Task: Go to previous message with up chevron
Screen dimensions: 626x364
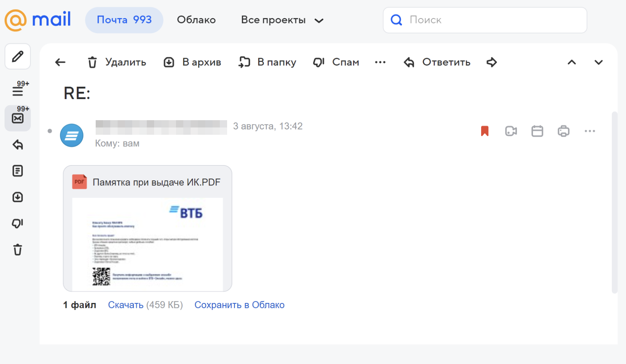Action: pos(572,62)
